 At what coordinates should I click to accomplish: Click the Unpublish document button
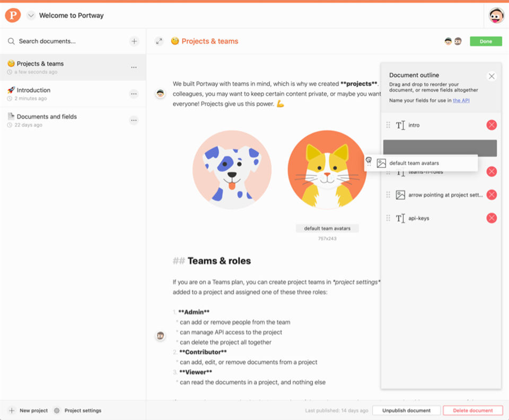(x=406, y=410)
